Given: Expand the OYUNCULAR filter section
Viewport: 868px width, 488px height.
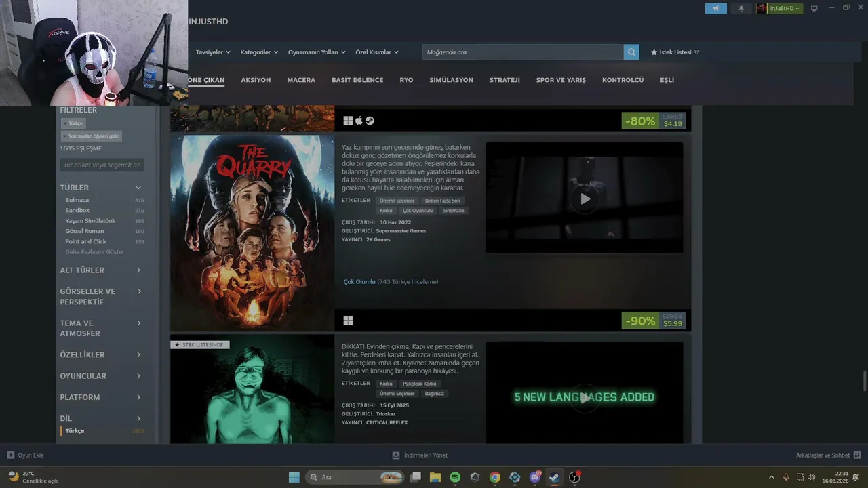Looking at the screenshot, I should 102,376.
